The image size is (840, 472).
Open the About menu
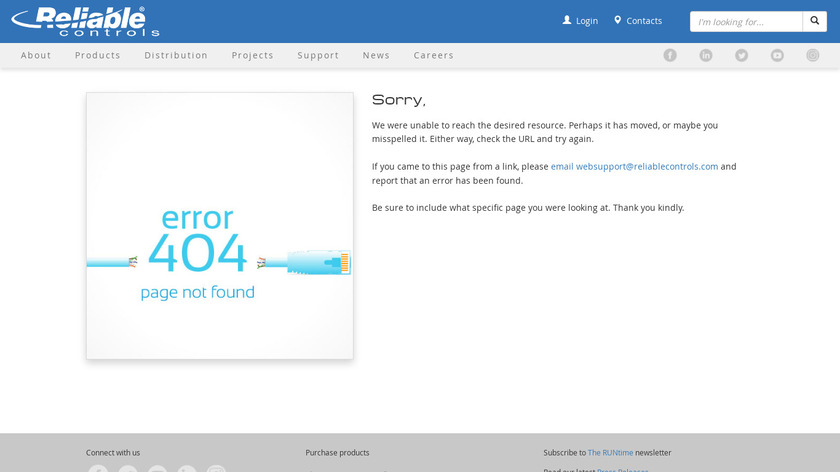click(x=36, y=55)
